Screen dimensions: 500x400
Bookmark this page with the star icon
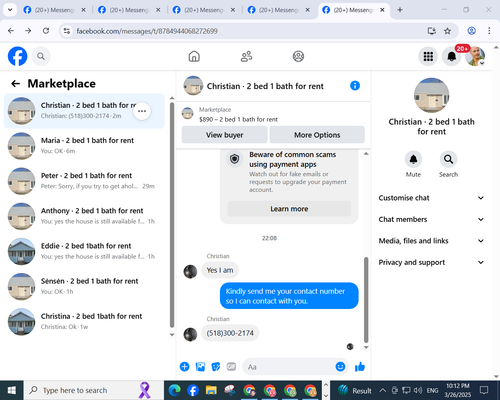click(x=447, y=31)
